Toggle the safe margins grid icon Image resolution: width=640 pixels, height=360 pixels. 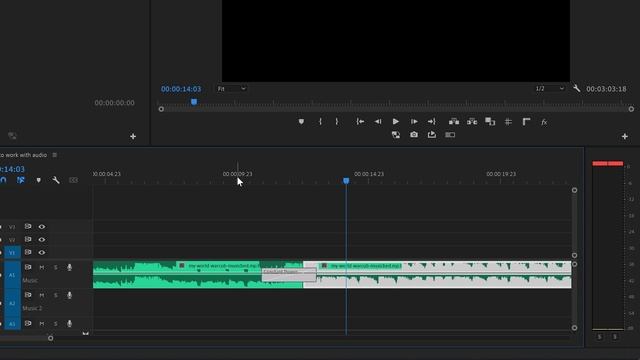point(508,122)
